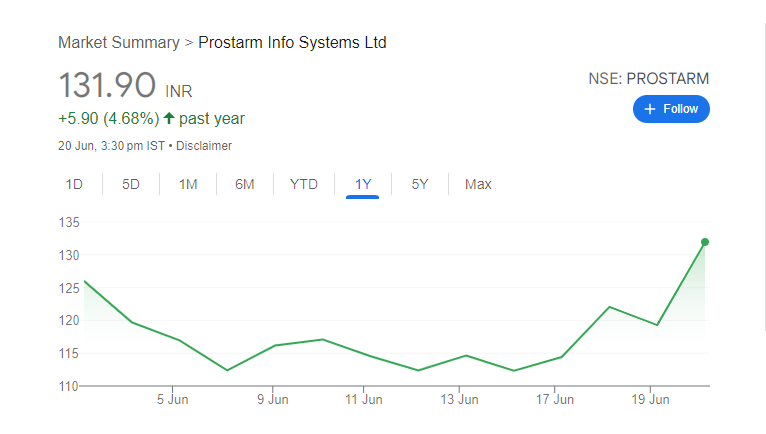Choose the YTD time range
The width and height of the screenshot is (766, 434).
(304, 184)
